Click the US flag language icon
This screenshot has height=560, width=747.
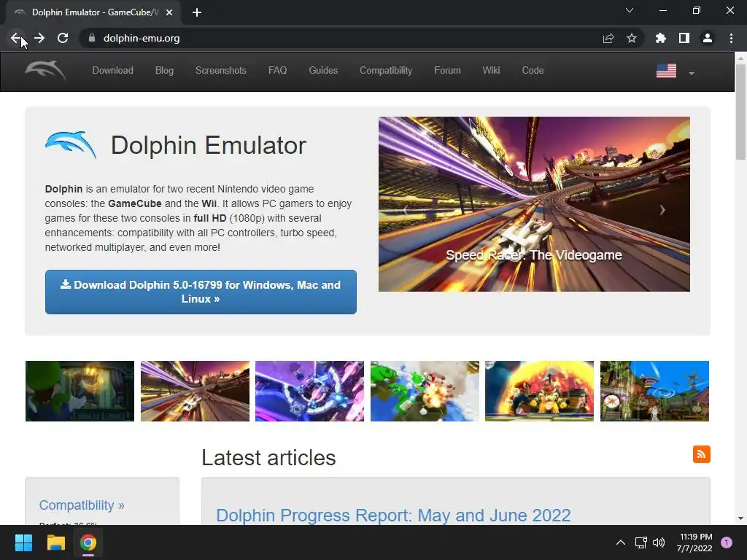[x=666, y=71]
